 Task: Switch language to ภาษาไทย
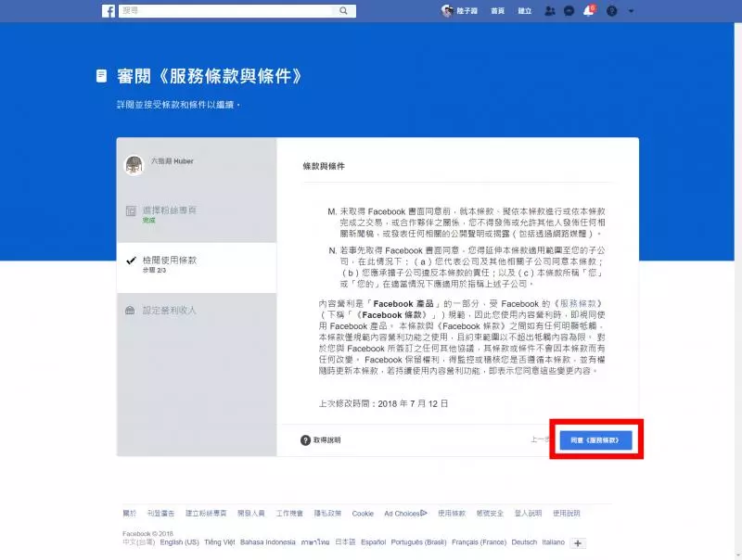[x=315, y=542]
